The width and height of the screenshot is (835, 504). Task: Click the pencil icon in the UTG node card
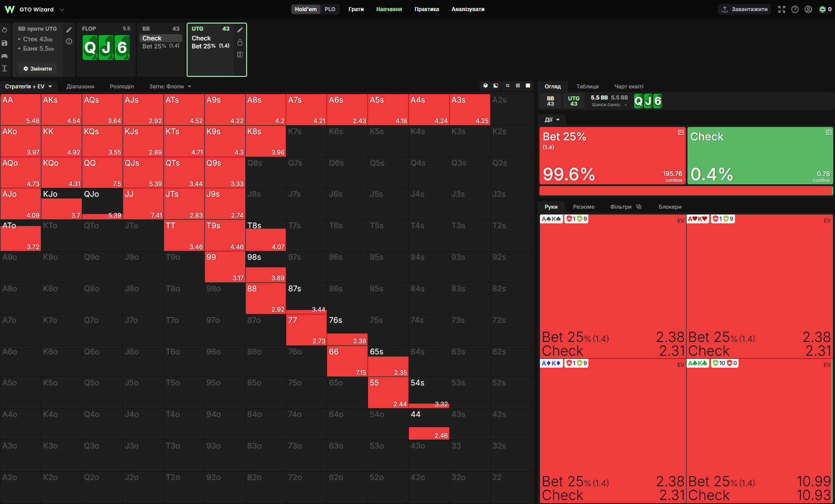pyautogui.click(x=240, y=30)
